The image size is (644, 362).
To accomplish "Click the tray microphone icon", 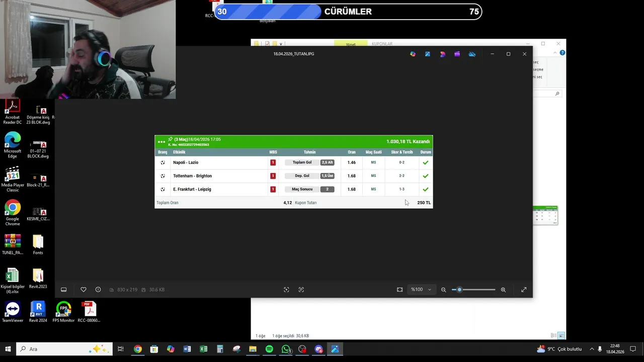I will click(600, 349).
